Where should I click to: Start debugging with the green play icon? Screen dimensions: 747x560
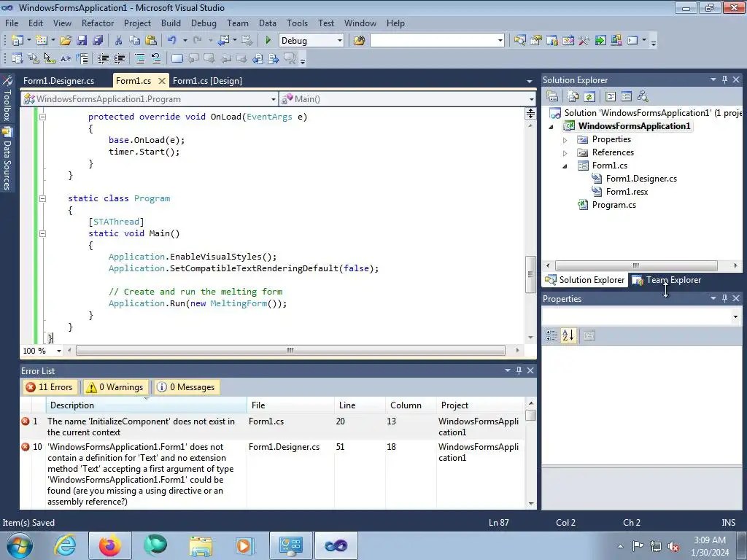click(268, 41)
